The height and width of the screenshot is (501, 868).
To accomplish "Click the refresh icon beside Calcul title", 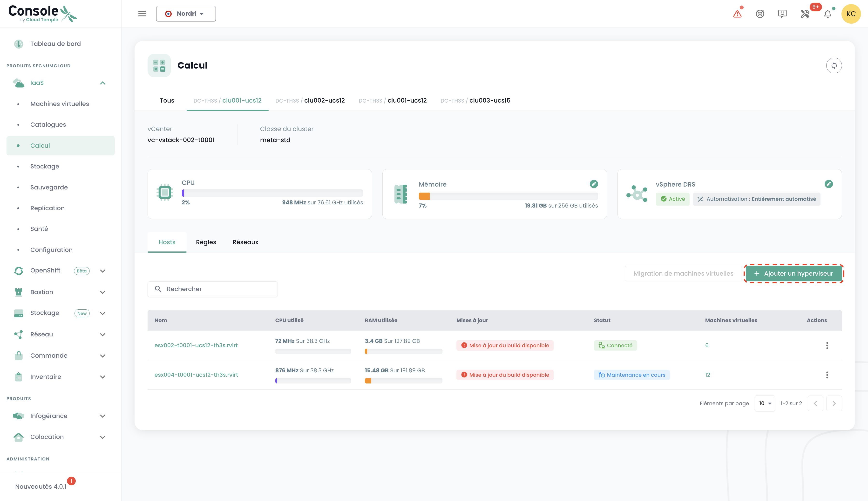I will click(x=834, y=65).
